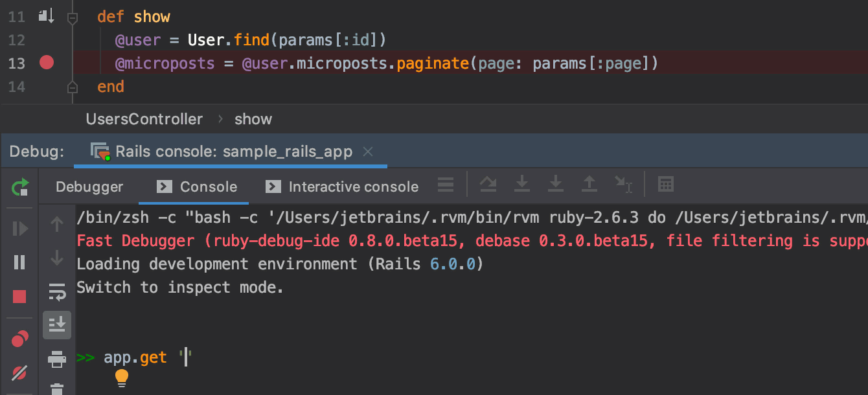Toggle scroll to end in console
Image resolution: width=868 pixels, height=395 pixels.
click(57, 325)
